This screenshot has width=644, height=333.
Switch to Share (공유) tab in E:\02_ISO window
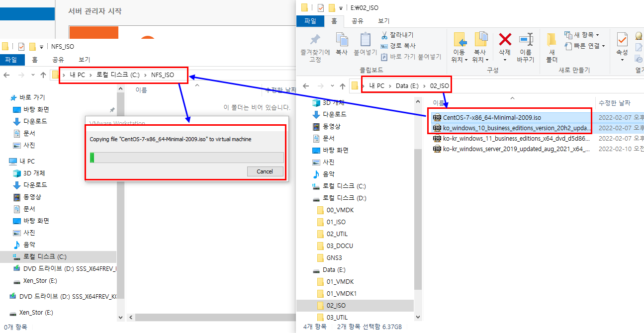[357, 21]
